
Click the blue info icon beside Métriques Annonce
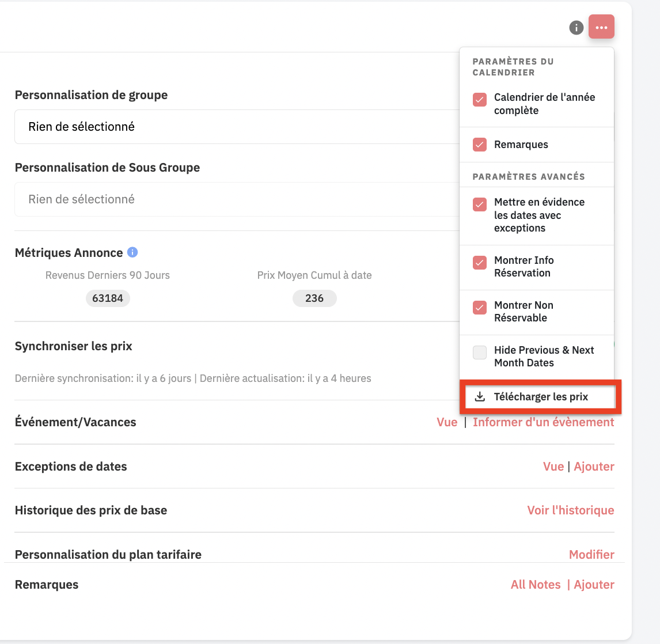click(132, 252)
